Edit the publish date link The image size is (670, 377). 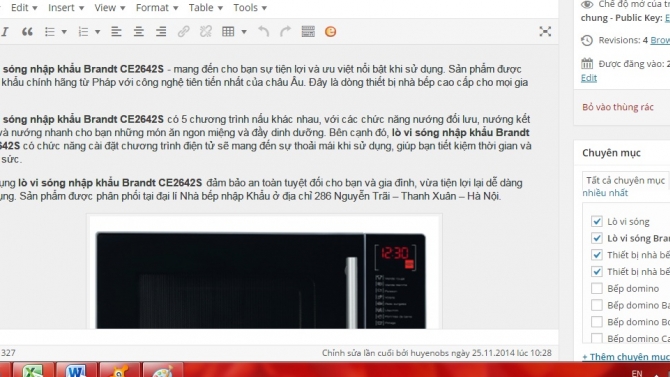tap(588, 78)
